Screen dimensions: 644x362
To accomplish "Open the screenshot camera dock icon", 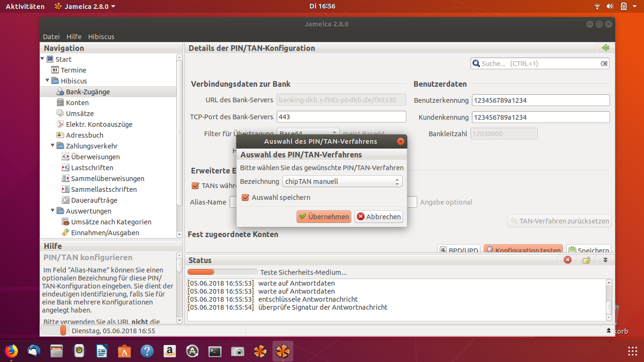I will 238,351.
